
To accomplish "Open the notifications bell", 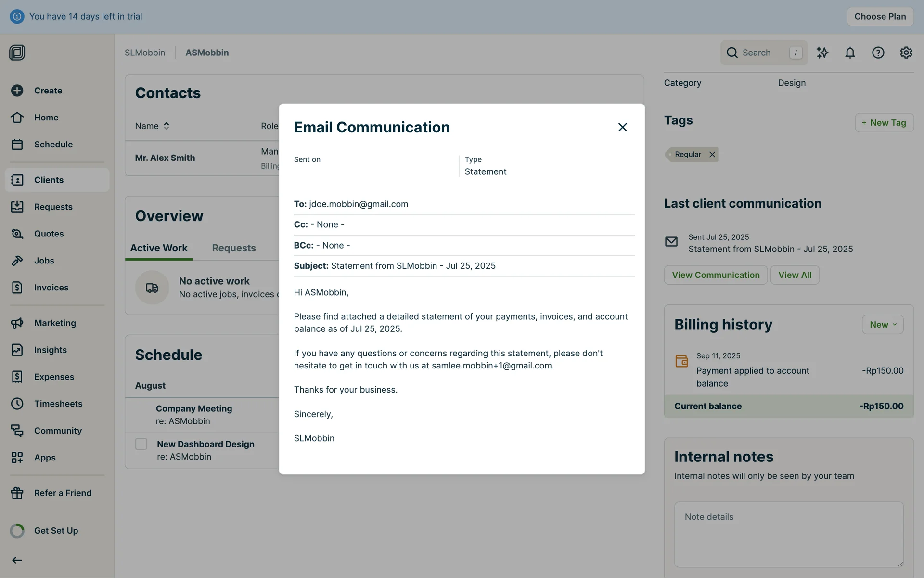I will (x=850, y=53).
